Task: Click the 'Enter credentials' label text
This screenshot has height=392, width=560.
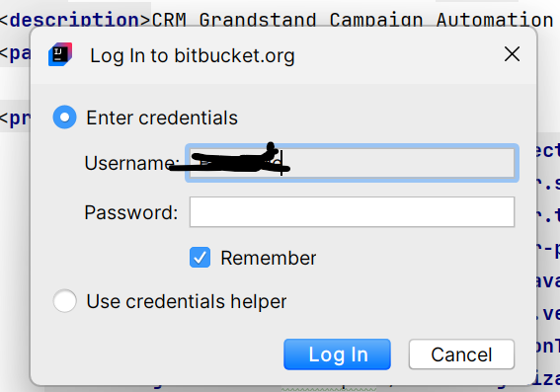Action: 162,118
